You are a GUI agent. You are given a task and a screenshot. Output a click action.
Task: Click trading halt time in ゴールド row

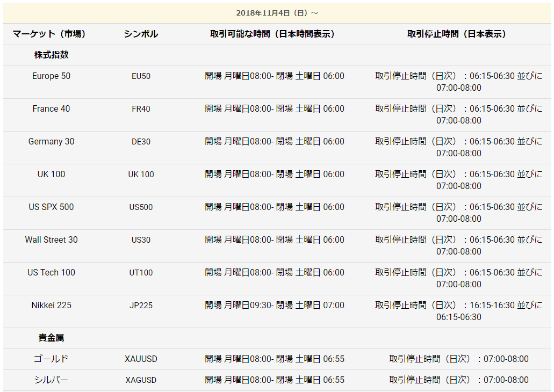coord(458,359)
